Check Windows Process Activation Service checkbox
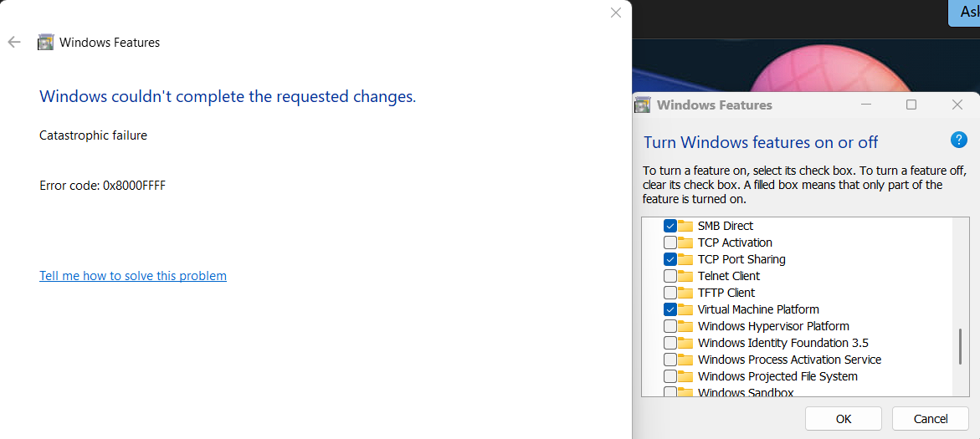 click(670, 360)
